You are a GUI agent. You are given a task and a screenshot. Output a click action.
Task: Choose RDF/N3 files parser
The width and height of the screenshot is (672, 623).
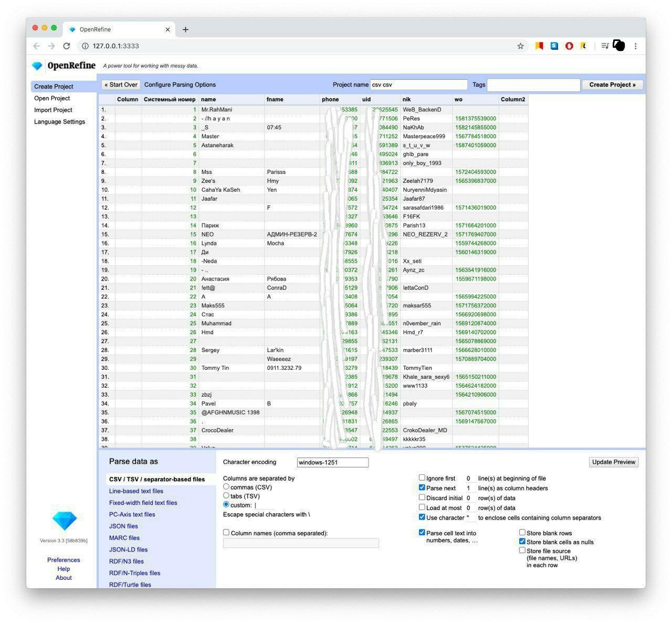[126, 561]
